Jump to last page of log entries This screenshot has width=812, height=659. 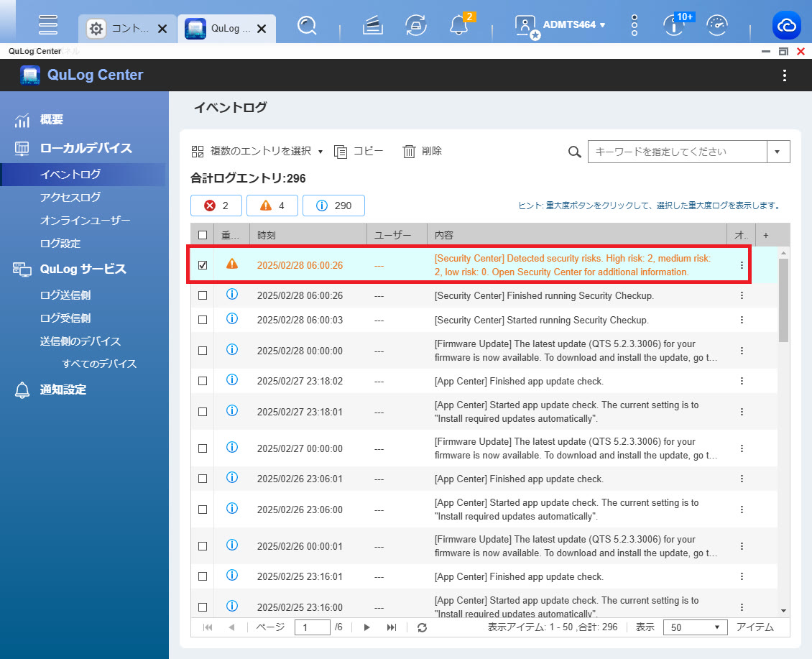392,627
